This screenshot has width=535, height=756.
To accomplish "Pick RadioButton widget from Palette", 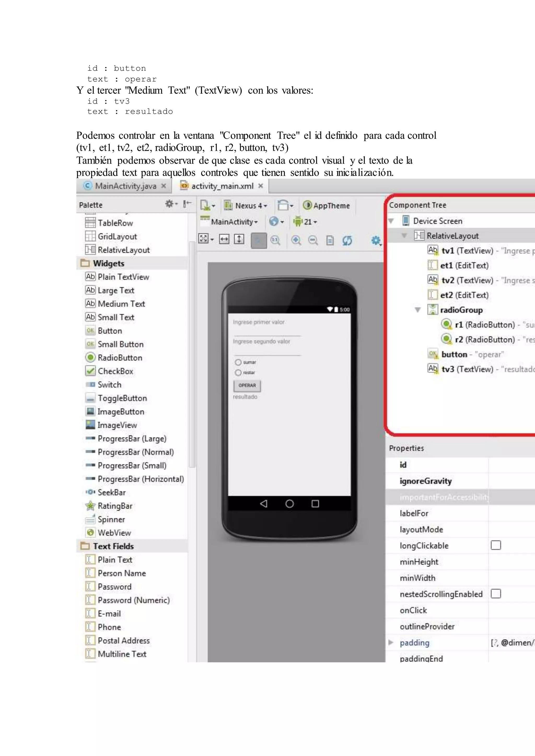I will 114,358.
